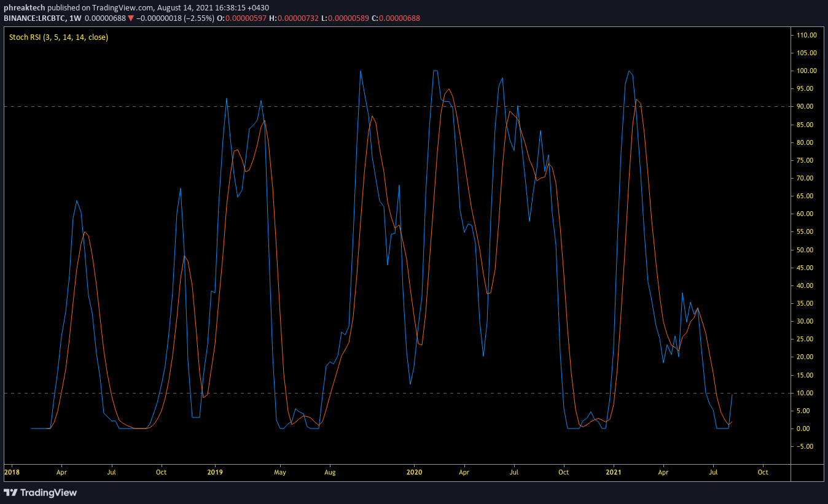The height and width of the screenshot is (504, 828).
Task: Click the −5.00 price axis label
Action: (x=806, y=446)
